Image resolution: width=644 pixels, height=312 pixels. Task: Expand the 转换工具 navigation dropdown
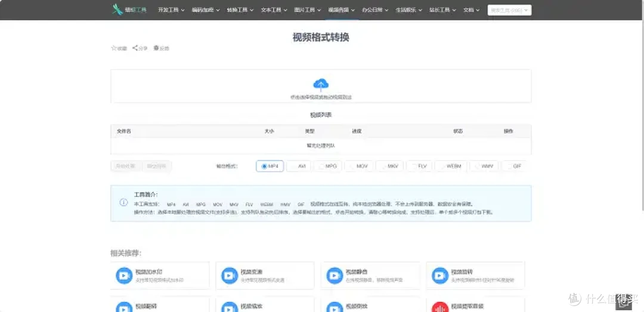pos(240,10)
